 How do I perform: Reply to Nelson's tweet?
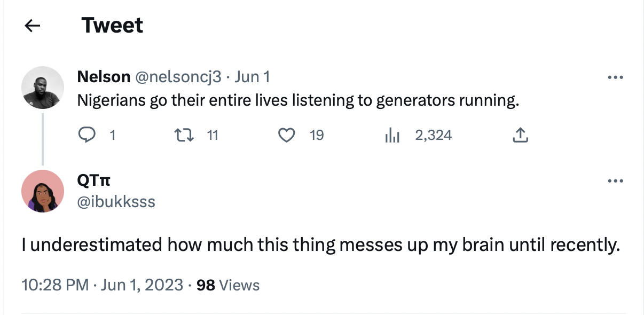click(x=87, y=136)
